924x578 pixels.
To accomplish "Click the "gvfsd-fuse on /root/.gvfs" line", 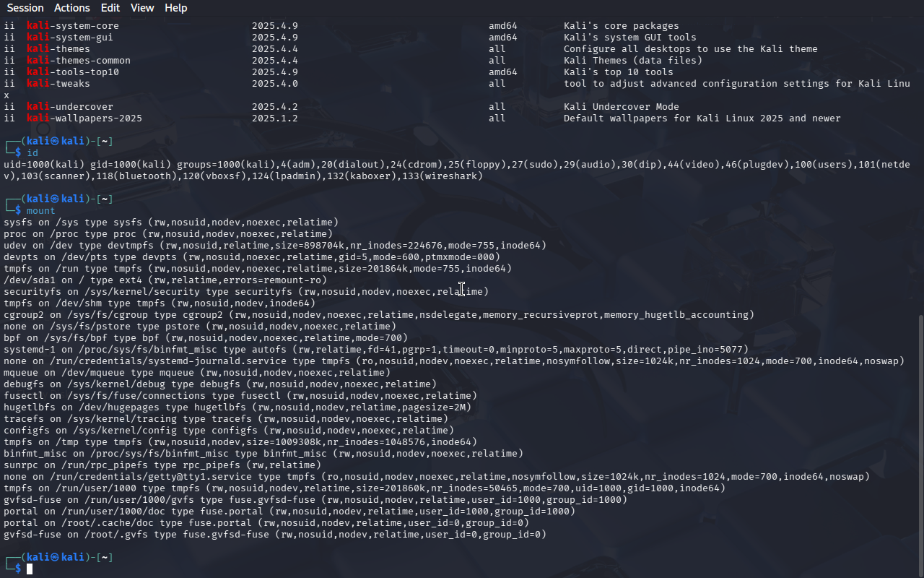I will click(275, 535).
